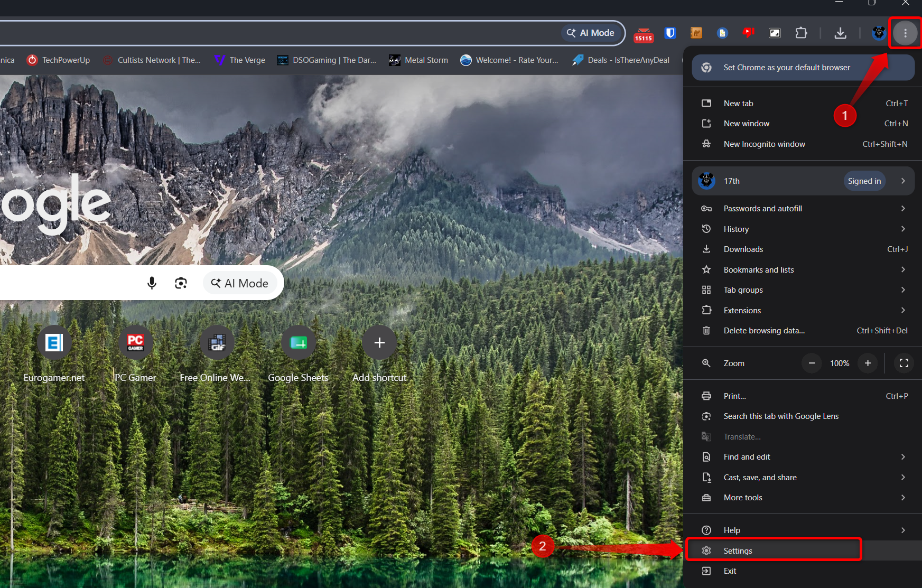
Task: Open Deals - IsThereAnyDeal bookmark
Action: pos(621,60)
